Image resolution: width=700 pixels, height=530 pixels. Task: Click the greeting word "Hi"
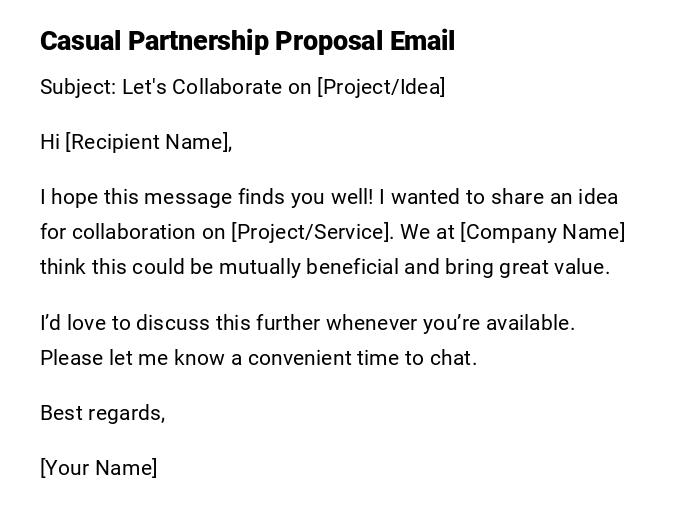tap(50, 142)
